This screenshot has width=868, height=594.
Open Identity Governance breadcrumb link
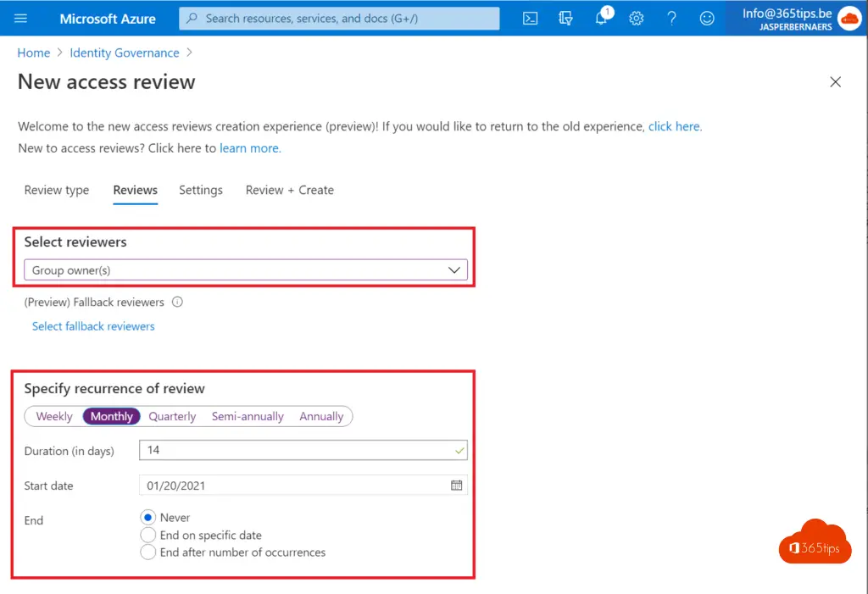125,53
